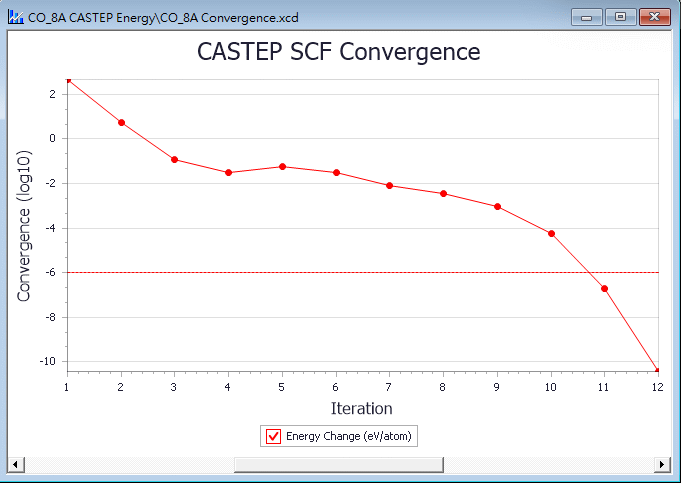Click the horizontal scrollbar right arrow
This screenshot has width=681, height=483.
tap(661, 464)
